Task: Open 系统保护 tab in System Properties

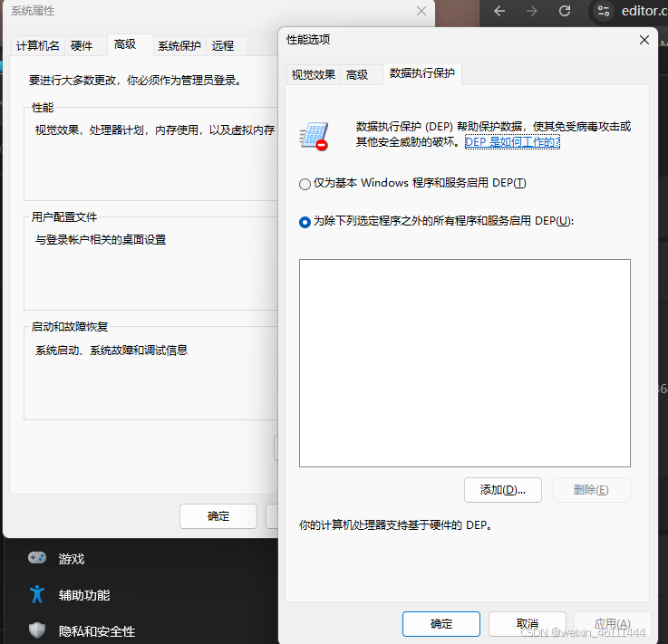Action: click(x=179, y=46)
